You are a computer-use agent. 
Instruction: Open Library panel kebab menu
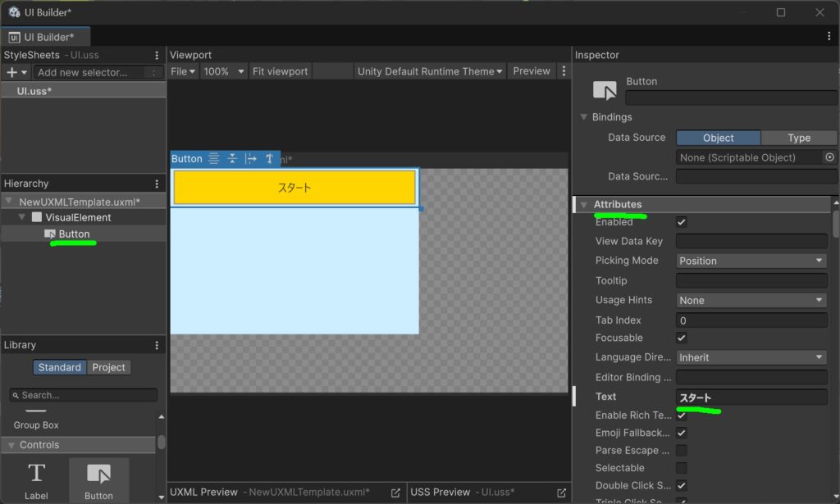(x=157, y=345)
